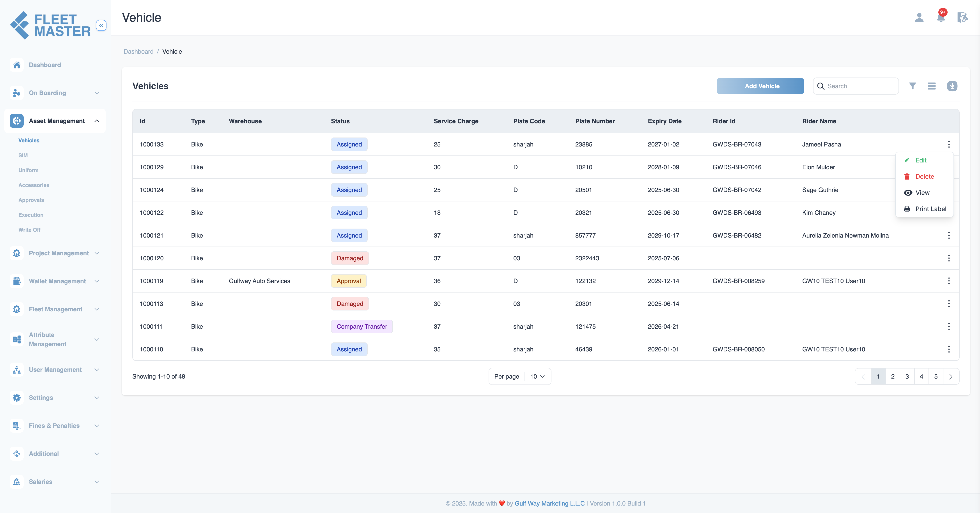Click the Settings gear sidebar icon

pyautogui.click(x=17, y=398)
